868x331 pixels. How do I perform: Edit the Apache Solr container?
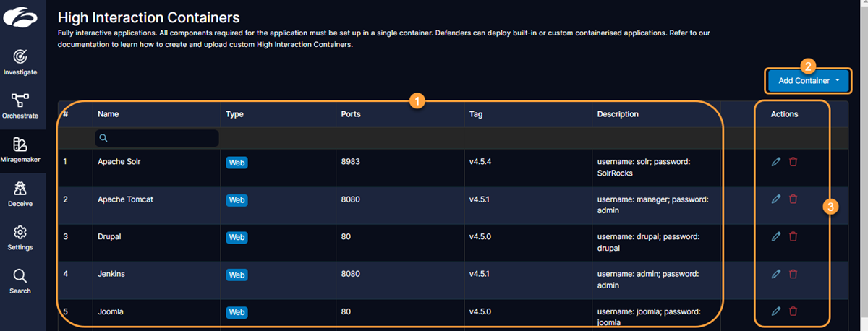click(x=776, y=162)
